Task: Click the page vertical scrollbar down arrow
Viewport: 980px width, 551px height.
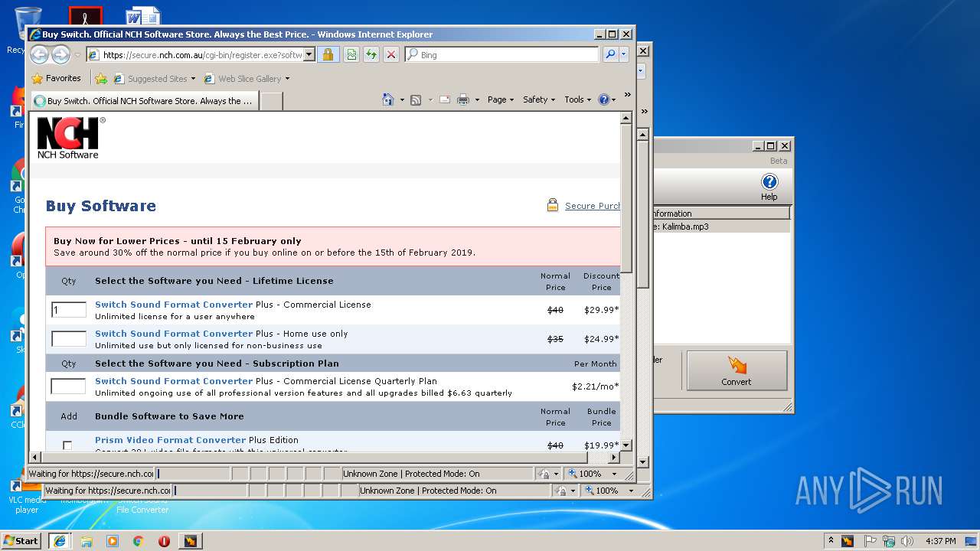Action: (x=626, y=445)
